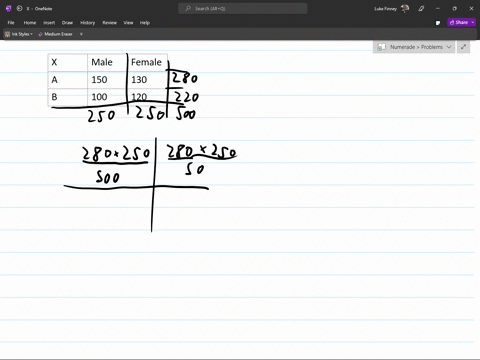
Task: Open the Numerade > Problems notebook dropdown
Action: (414, 47)
